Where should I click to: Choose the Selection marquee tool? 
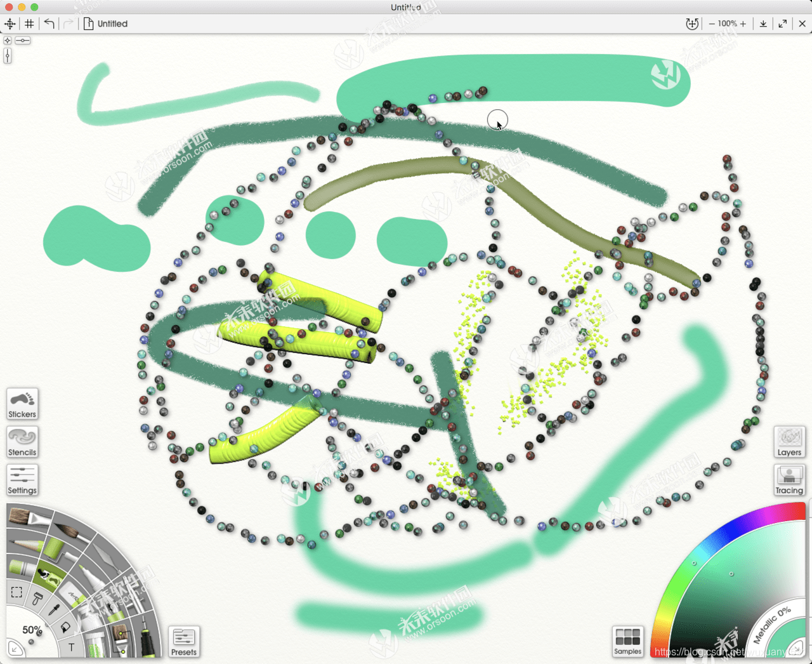point(16,592)
